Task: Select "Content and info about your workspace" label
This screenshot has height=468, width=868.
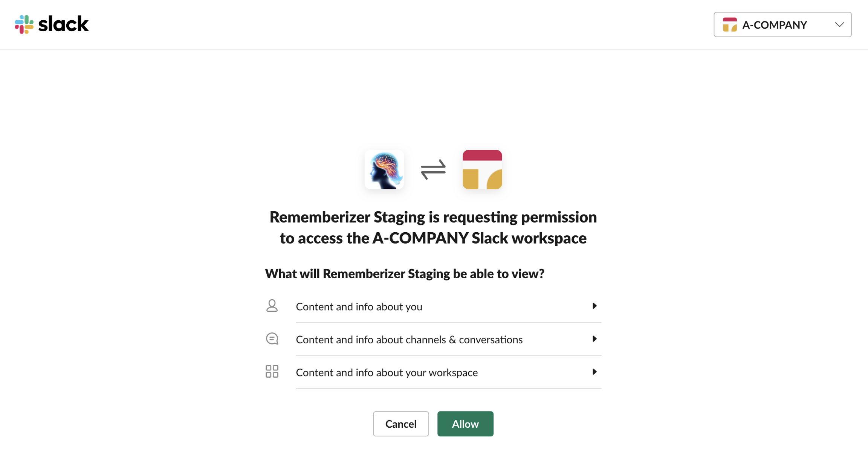Action: pyautogui.click(x=387, y=372)
